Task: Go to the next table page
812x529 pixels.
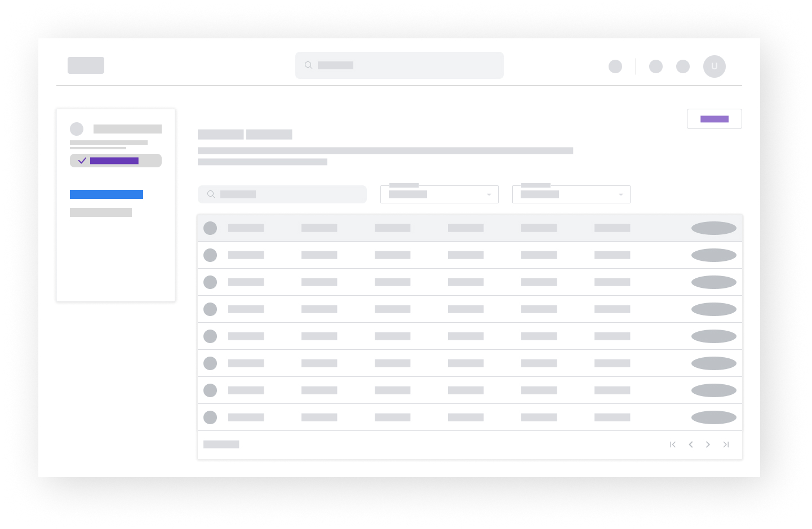Action: [708, 444]
